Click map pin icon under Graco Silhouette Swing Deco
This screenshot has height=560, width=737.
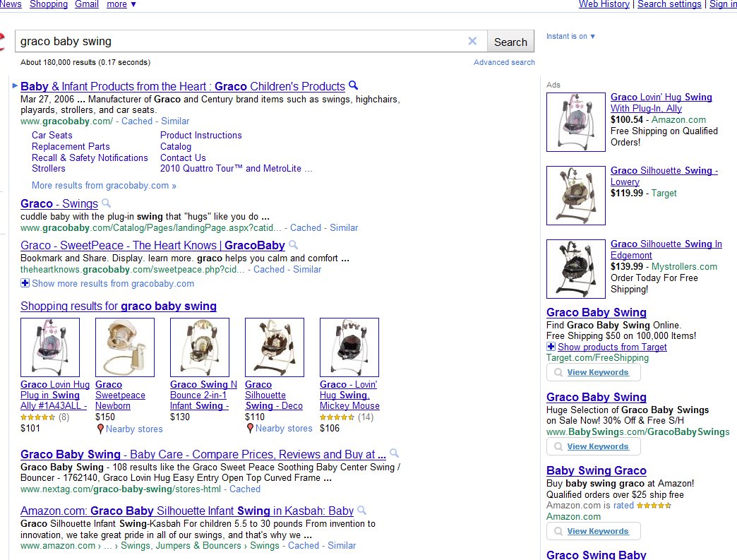pyautogui.click(x=250, y=429)
